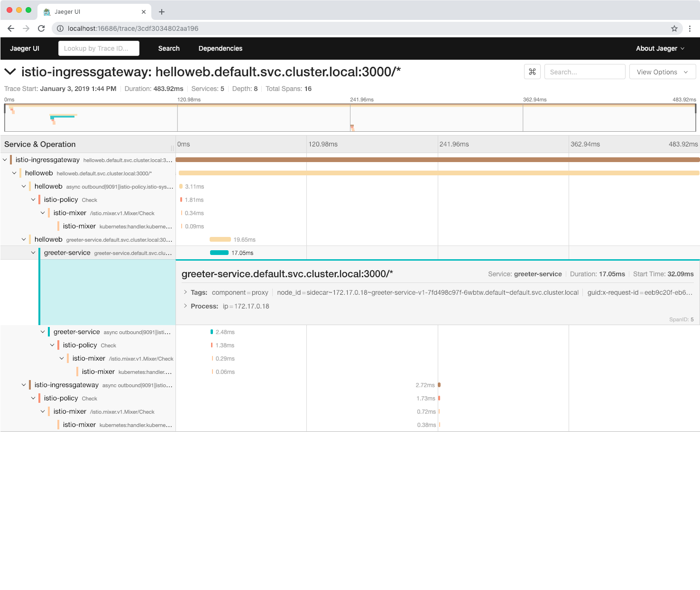Click the 2.48ms greeter-service async span bar
700x590 pixels.
212,332
